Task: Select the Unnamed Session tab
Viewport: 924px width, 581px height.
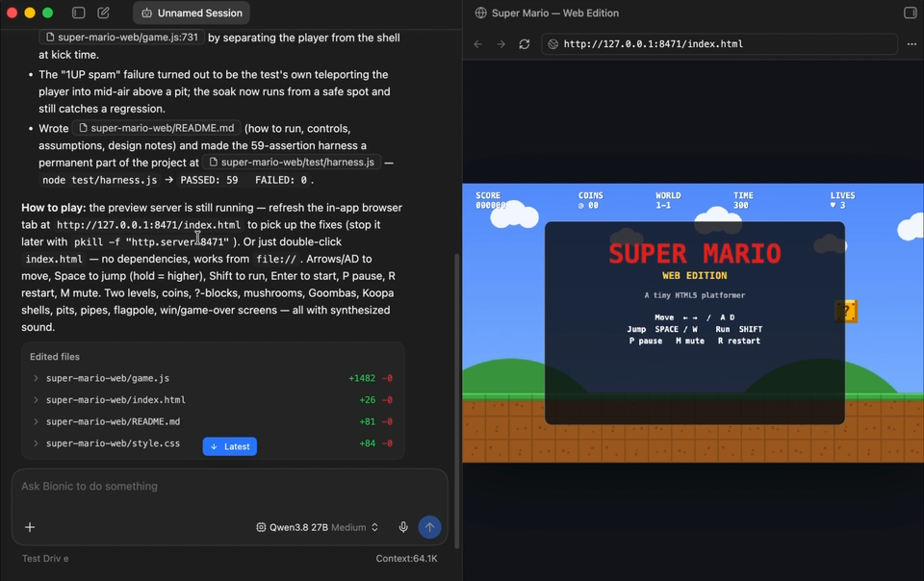Action: tap(192, 13)
